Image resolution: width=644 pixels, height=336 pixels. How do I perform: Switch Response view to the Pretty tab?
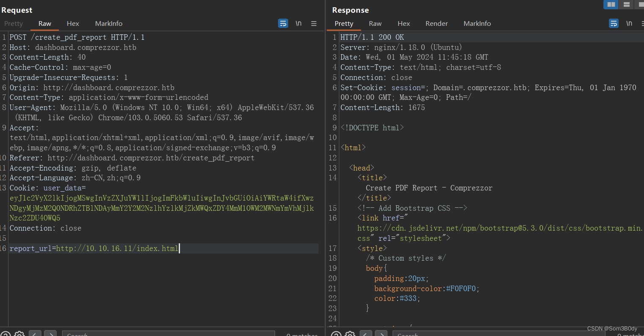pos(344,23)
